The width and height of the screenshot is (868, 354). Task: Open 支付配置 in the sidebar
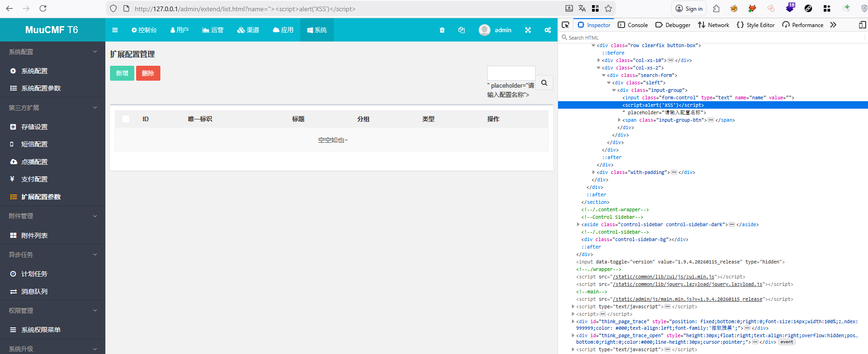point(34,179)
